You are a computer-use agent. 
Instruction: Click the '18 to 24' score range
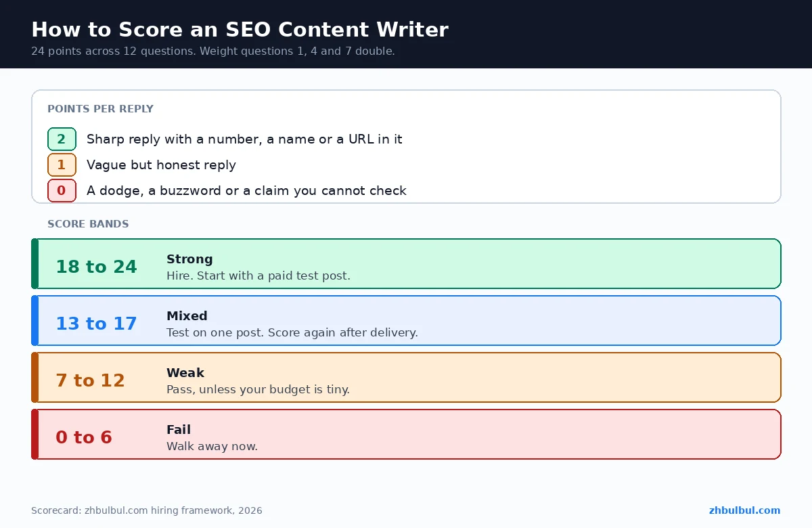pos(96,267)
